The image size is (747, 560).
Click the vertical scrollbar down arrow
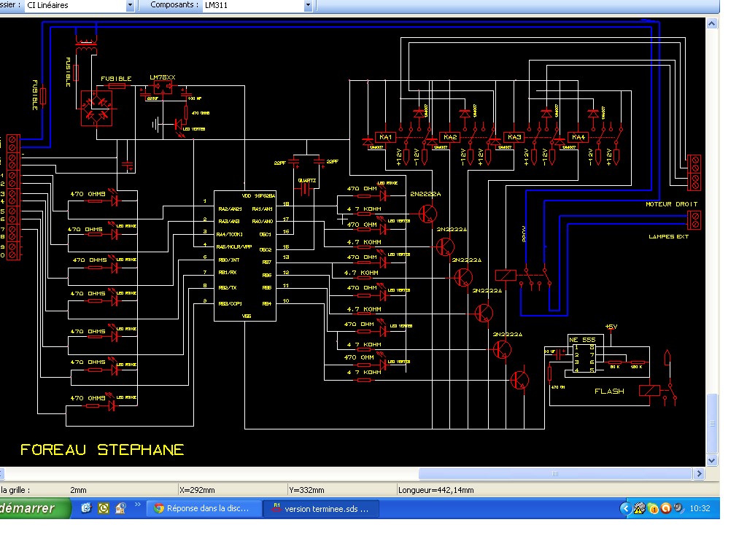712,461
